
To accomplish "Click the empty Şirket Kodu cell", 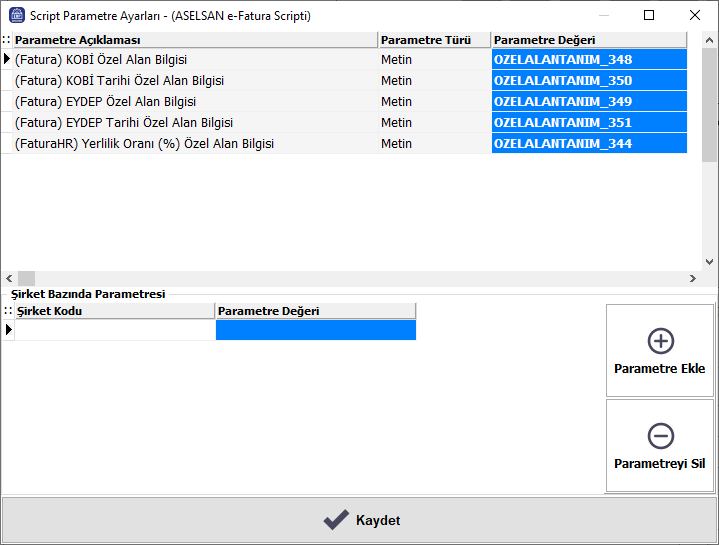I will (114, 330).
